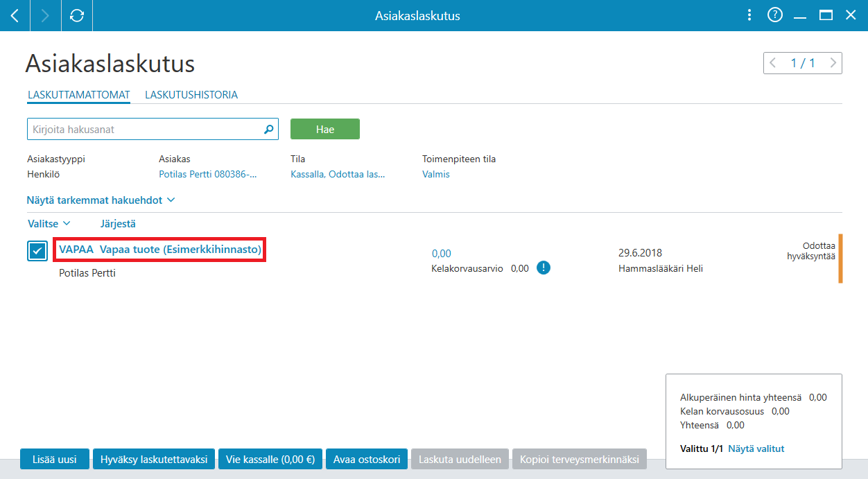Open the help question mark icon

click(775, 15)
